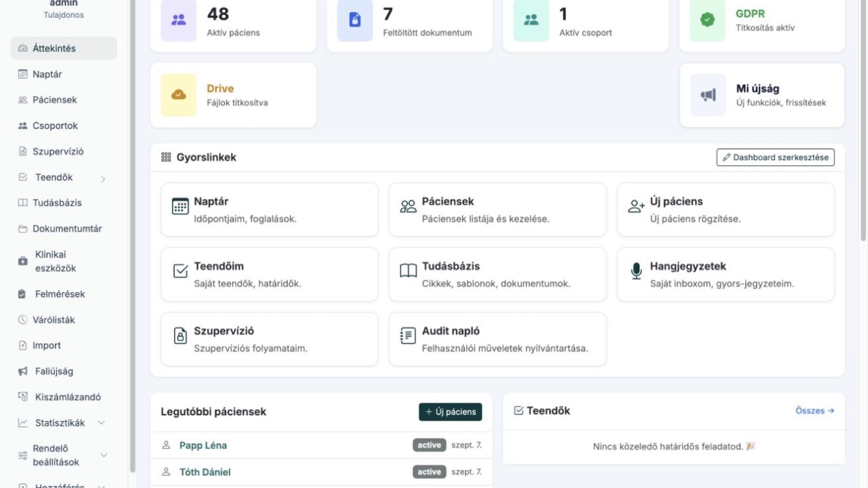
Task: Open Import in the sidebar
Action: [64, 345]
